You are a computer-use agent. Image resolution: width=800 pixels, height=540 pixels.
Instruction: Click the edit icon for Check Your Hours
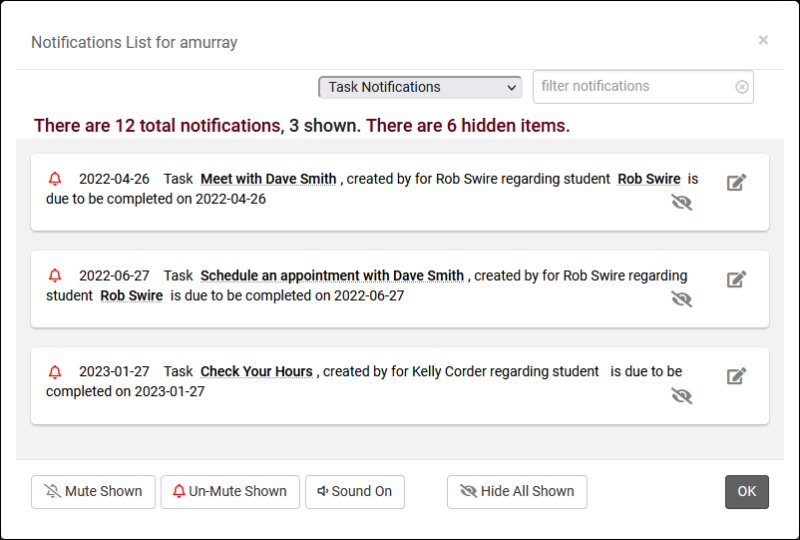pos(736,376)
